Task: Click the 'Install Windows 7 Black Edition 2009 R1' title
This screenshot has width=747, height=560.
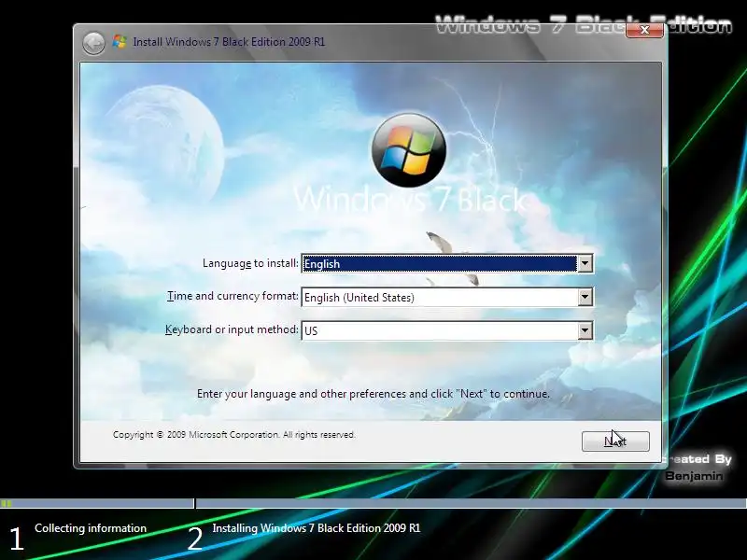Action: coord(229,42)
